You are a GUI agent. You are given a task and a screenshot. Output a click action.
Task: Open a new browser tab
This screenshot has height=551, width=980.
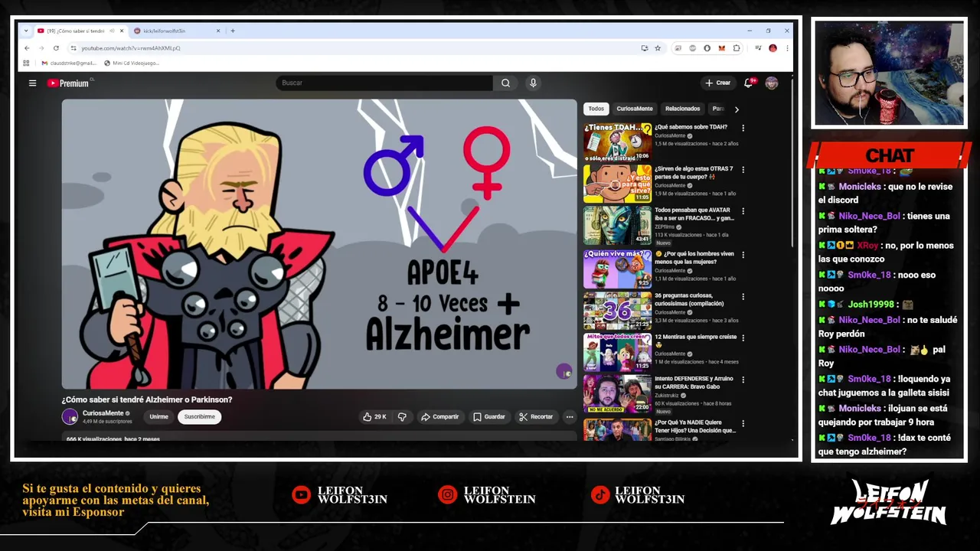pyautogui.click(x=233, y=31)
